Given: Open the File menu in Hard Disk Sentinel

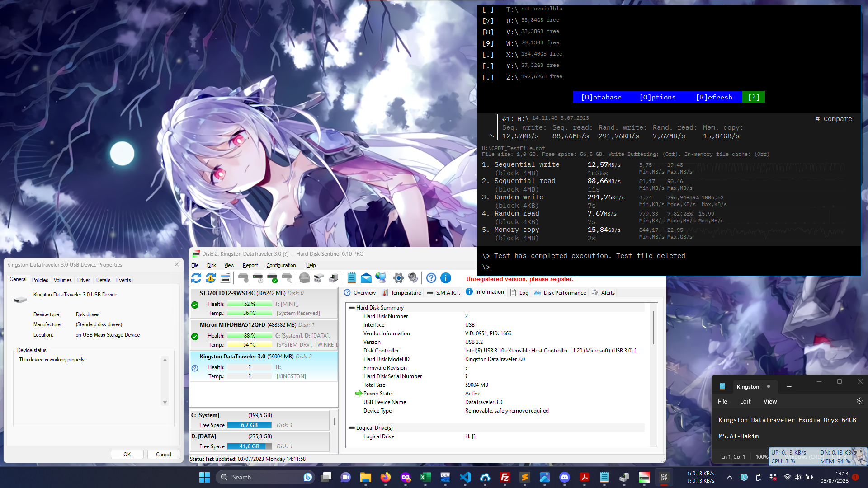Looking at the screenshot, I should (195, 265).
